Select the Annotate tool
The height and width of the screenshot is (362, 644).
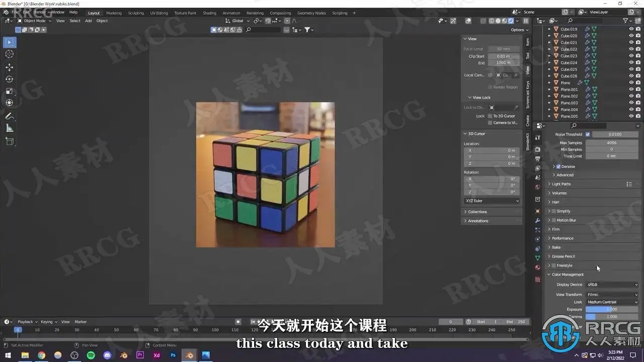9,116
